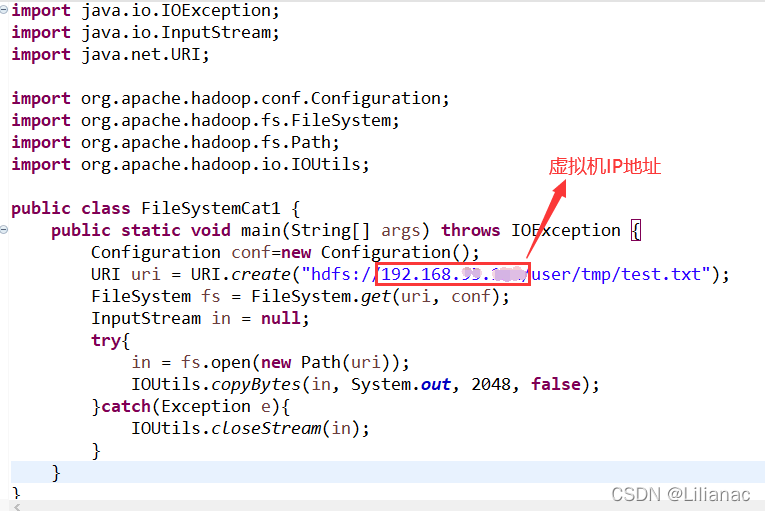Click the 'catch' keyword
Viewport: 765px width, 511px height.
tap(126, 406)
